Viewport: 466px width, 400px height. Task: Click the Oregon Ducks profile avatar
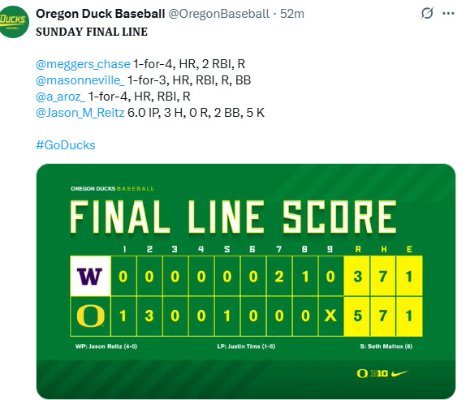coord(14,22)
